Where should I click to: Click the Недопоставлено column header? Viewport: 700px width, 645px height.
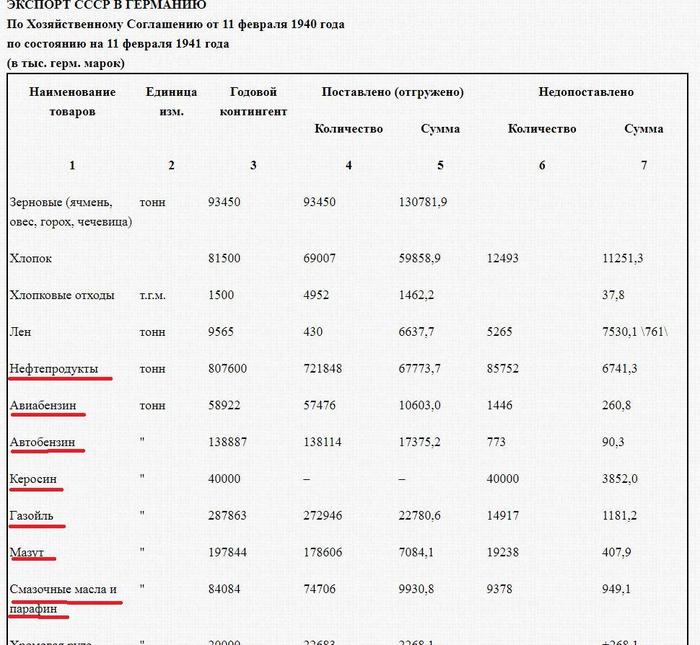point(585,92)
